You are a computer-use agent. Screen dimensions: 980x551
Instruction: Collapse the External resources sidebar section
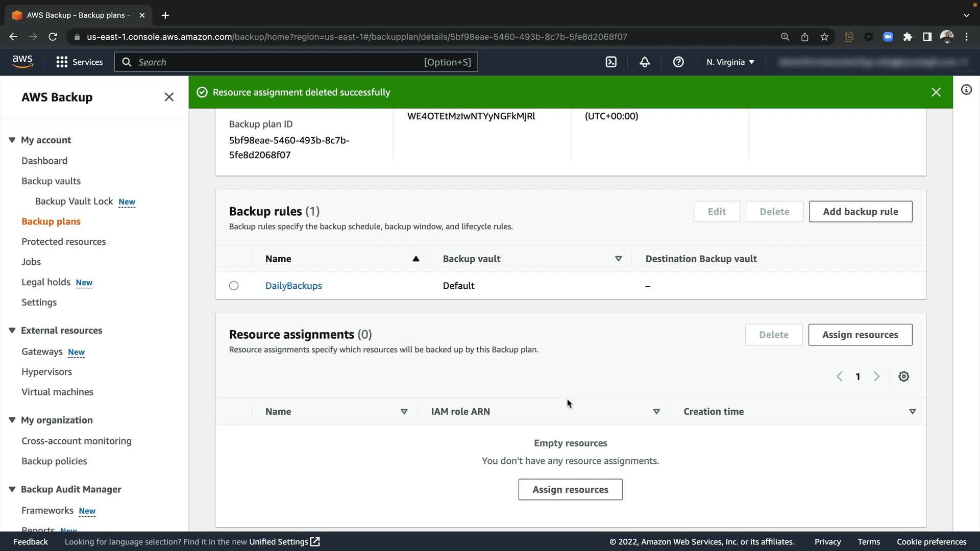pos(12,331)
